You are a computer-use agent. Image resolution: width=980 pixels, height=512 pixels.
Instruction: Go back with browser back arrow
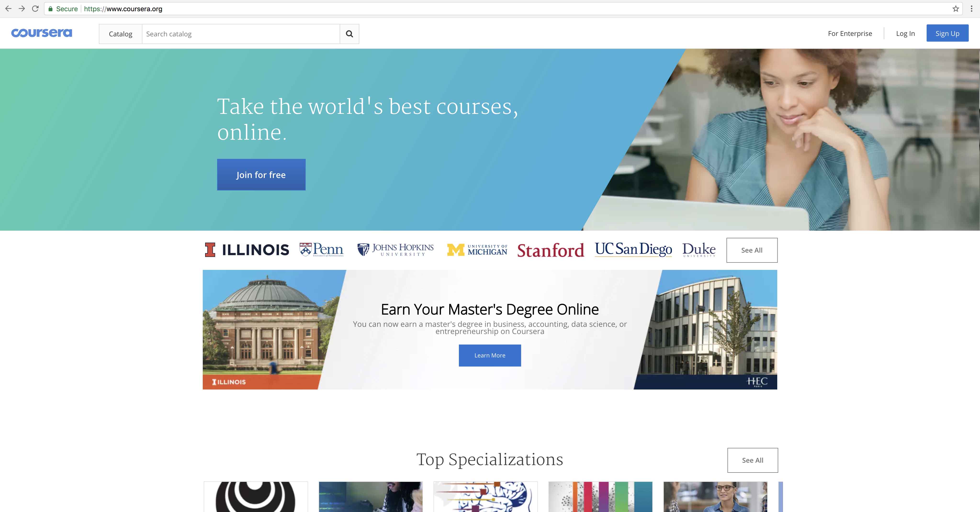tap(8, 9)
